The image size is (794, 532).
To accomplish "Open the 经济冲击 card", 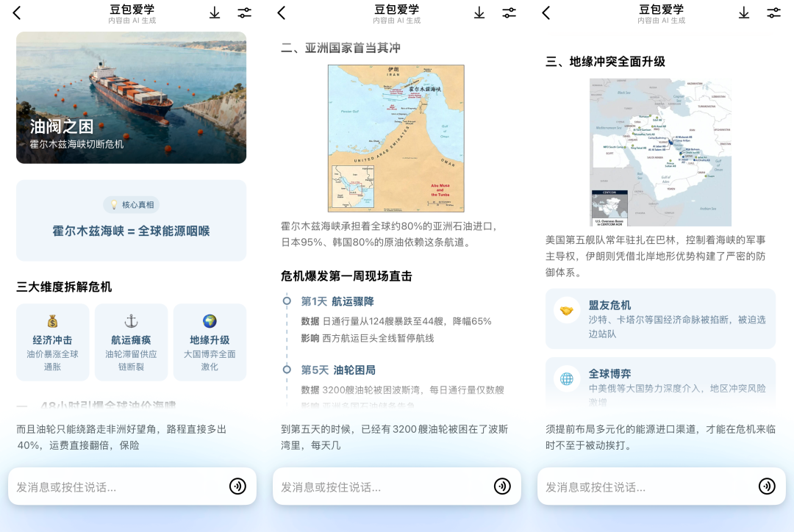I will pos(53,342).
